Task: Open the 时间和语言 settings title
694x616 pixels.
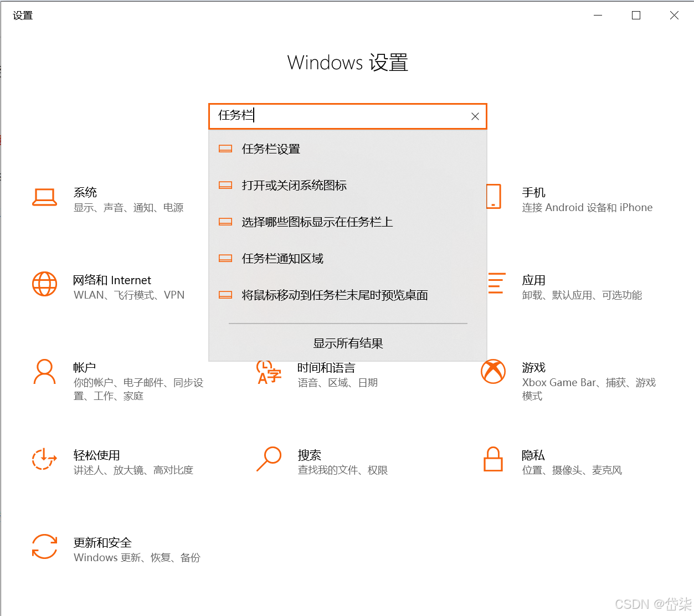Action: [326, 367]
